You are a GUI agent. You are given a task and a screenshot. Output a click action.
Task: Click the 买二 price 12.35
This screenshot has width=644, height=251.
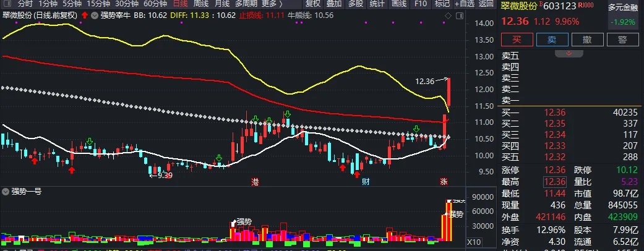555,124
